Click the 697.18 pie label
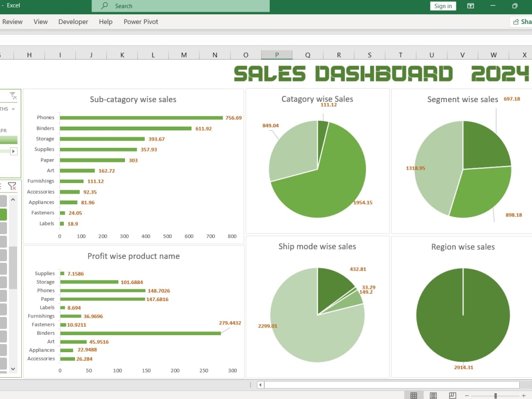The image size is (532, 399). pos(512,99)
